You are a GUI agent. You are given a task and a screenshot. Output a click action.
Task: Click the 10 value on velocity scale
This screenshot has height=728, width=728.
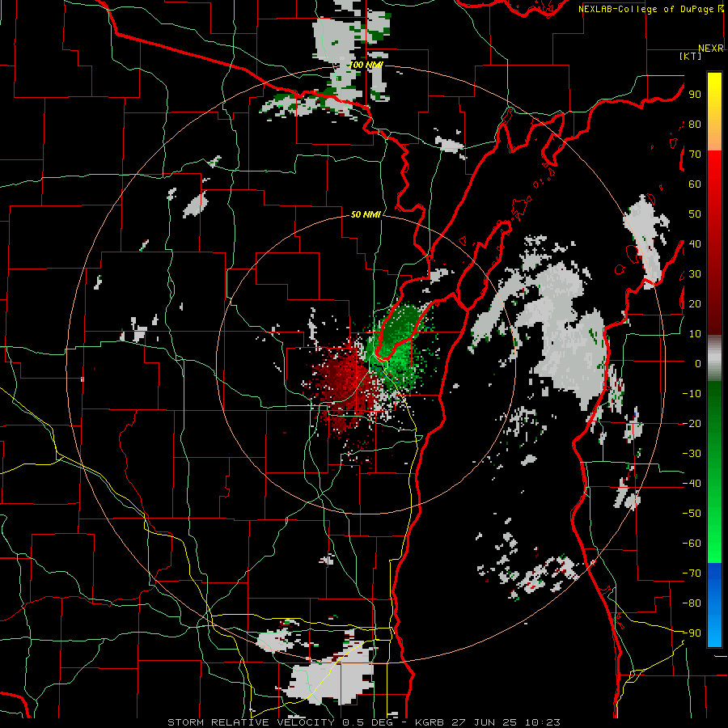tap(695, 334)
